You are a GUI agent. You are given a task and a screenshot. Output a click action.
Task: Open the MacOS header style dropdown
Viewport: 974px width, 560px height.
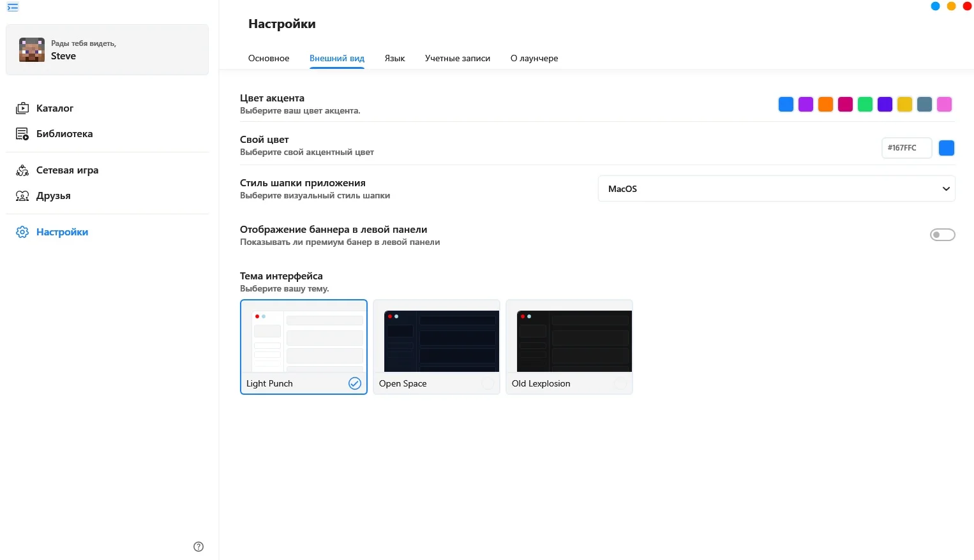pos(776,189)
